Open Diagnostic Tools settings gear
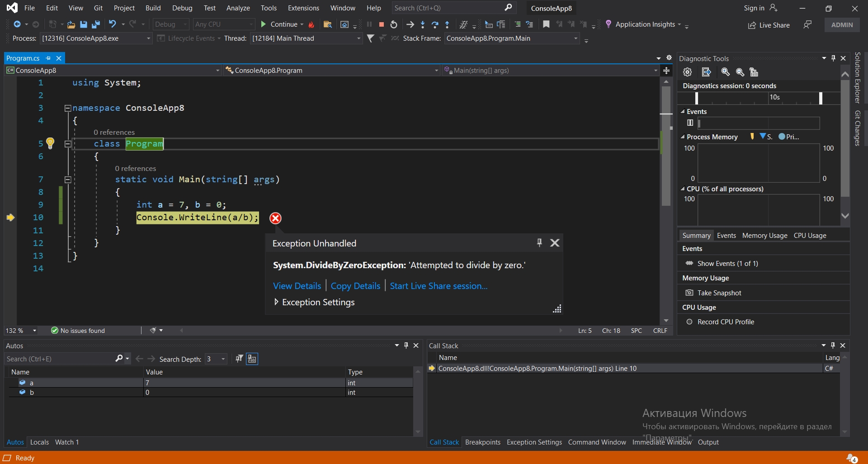 (x=687, y=72)
